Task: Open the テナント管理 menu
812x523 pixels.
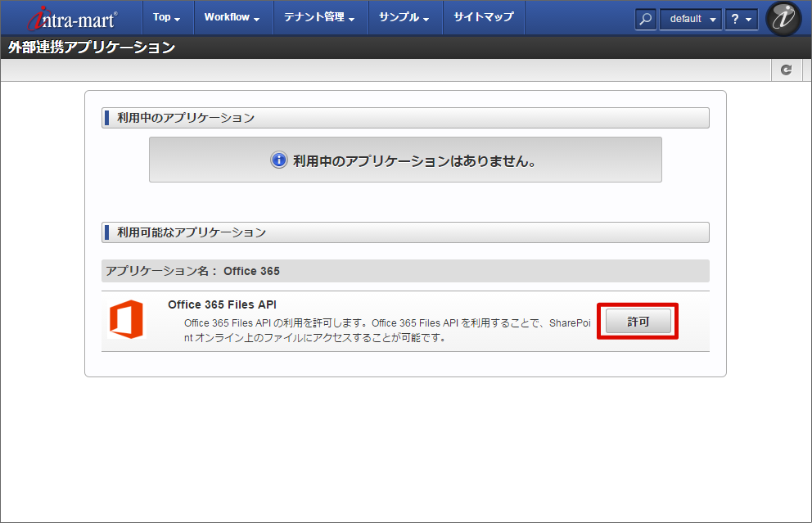Action: pos(320,18)
